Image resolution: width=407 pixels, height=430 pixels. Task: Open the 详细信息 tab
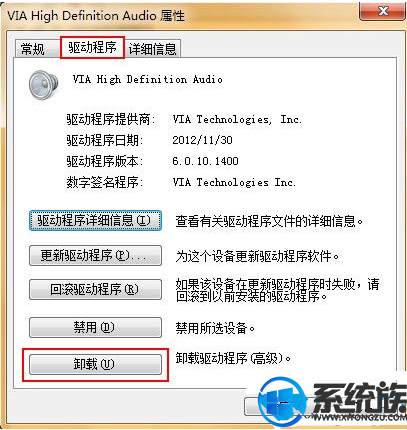(x=152, y=49)
